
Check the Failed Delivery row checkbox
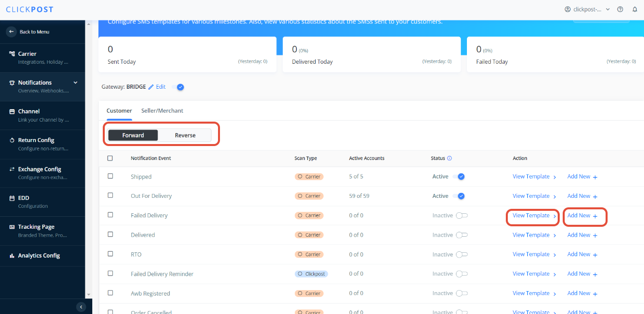110,215
